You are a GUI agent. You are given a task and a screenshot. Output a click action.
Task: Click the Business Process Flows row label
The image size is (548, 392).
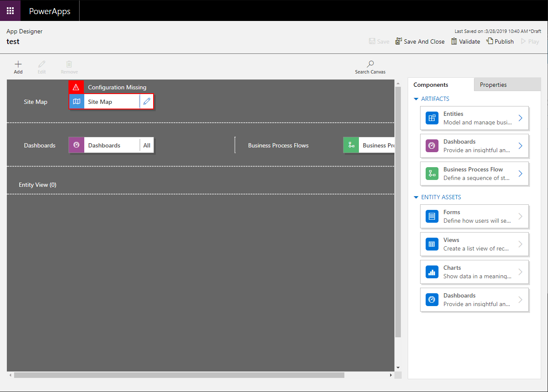tap(278, 145)
